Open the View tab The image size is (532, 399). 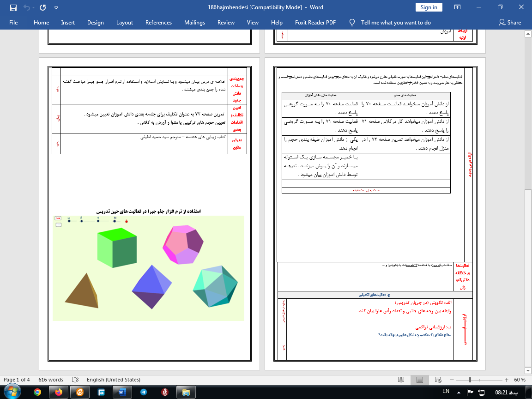tap(253, 22)
